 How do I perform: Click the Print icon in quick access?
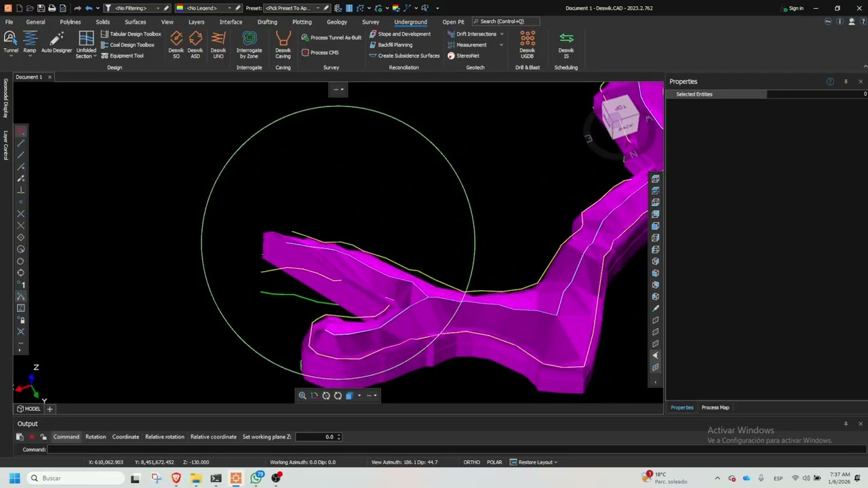click(x=52, y=8)
